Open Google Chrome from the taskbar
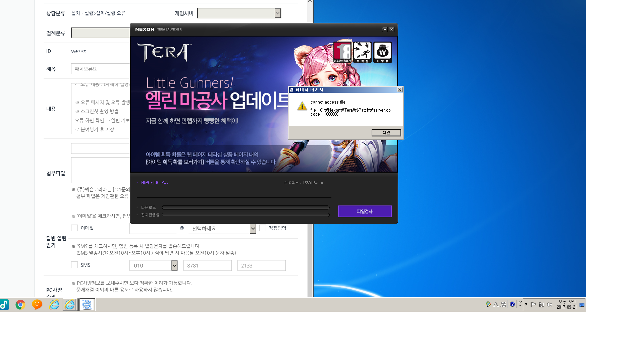The height and width of the screenshot is (362, 644). pos(20,305)
